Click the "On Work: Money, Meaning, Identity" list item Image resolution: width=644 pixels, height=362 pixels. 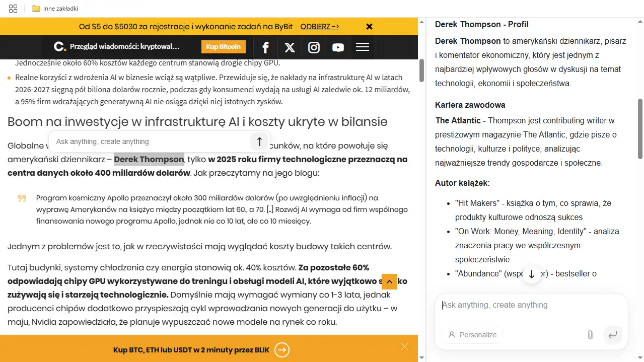(x=537, y=246)
